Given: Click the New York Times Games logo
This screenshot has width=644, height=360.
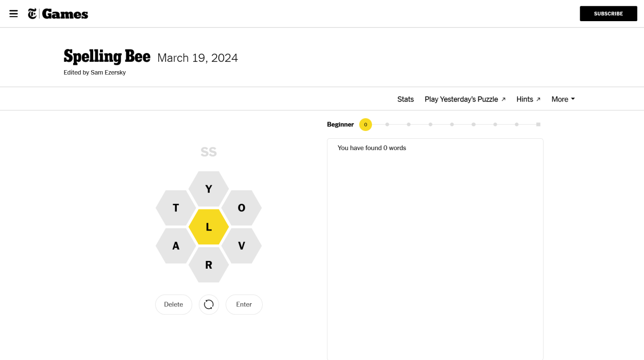Looking at the screenshot, I should (x=58, y=14).
